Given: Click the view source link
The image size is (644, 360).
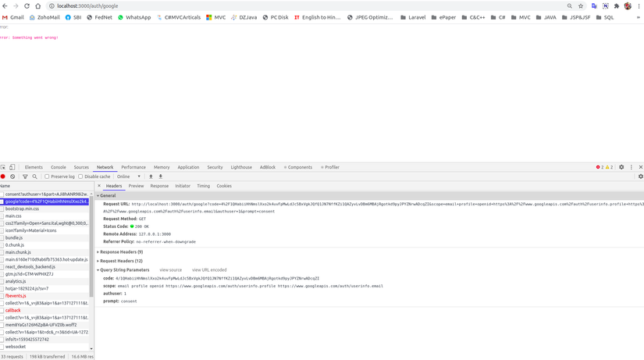Looking at the screenshot, I should [x=170, y=270].
